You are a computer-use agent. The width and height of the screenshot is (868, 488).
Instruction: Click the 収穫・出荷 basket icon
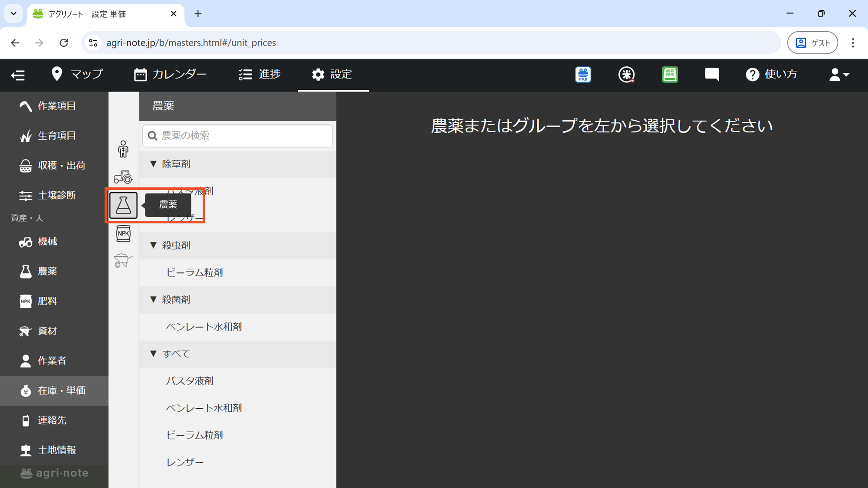[x=26, y=166]
